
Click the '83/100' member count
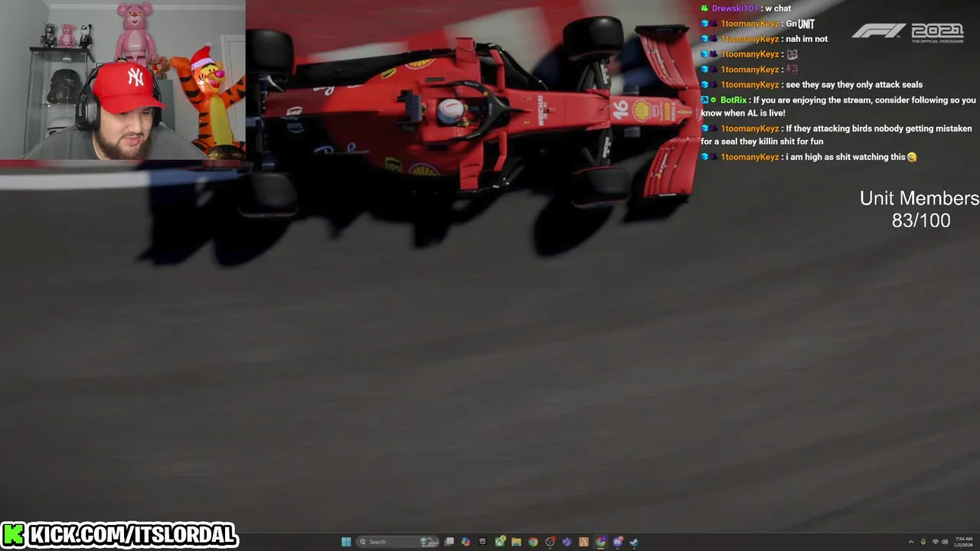click(921, 220)
